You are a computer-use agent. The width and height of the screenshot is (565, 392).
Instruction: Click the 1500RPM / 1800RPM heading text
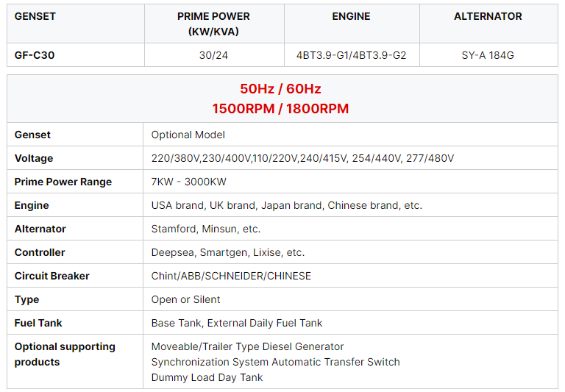point(280,109)
